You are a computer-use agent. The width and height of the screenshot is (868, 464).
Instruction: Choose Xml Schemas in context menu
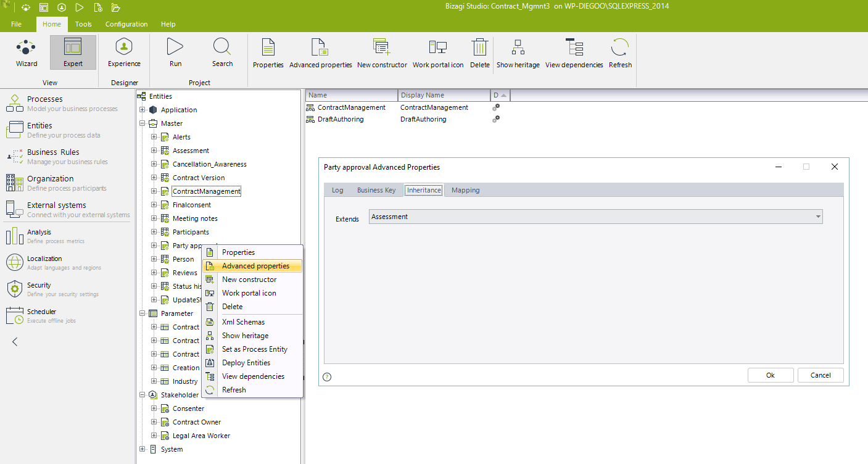click(252, 322)
